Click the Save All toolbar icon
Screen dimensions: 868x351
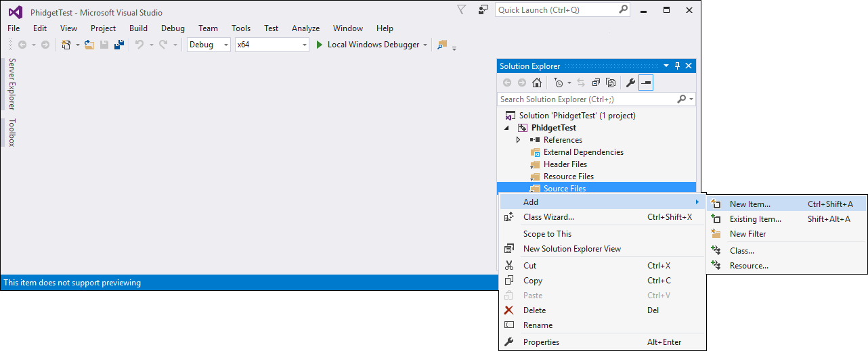pos(119,45)
